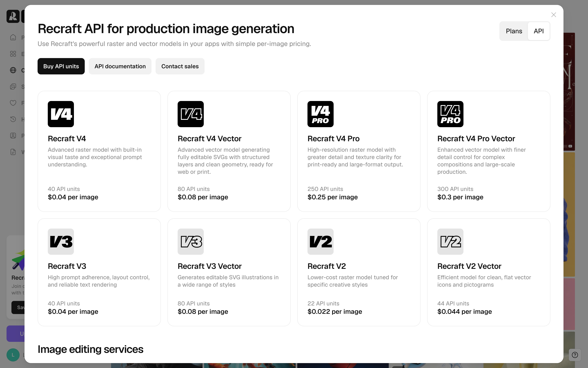Click the 22 API units label
Screen dimensions: 588x368
[323, 304]
